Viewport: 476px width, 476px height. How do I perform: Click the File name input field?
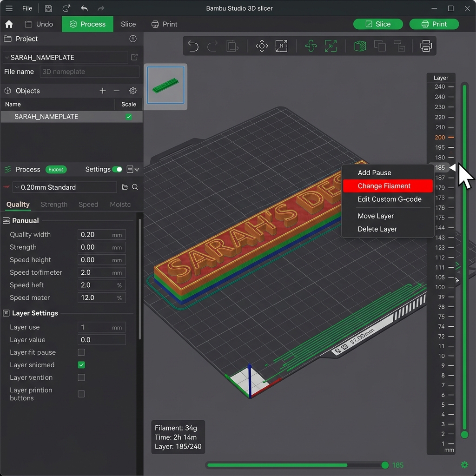pos(89,72)
